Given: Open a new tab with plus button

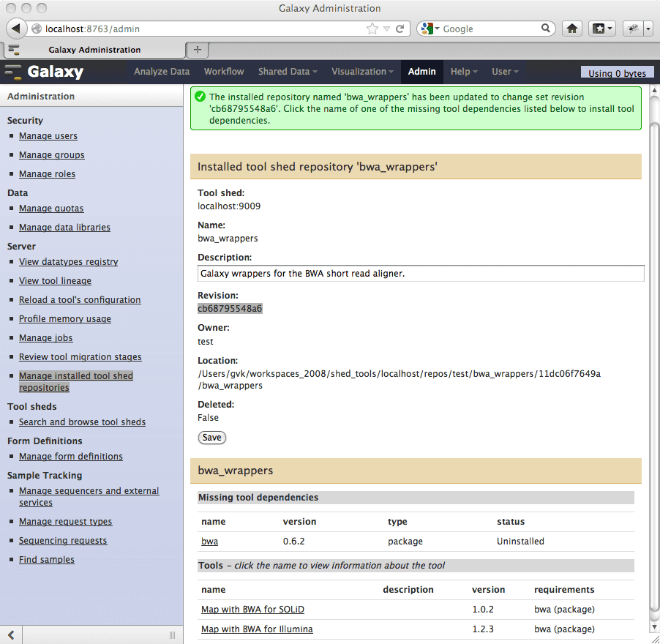Looking at the screenshot, I should [x=197, y=49].
